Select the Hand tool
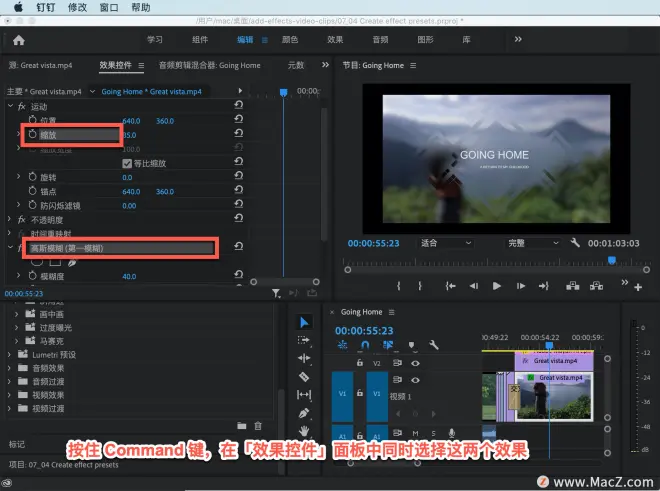660x491 pixels. 304,430
